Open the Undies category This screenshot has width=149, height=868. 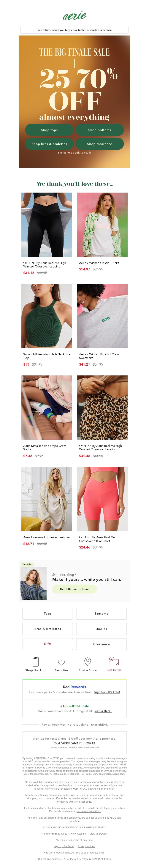point(101,629)
